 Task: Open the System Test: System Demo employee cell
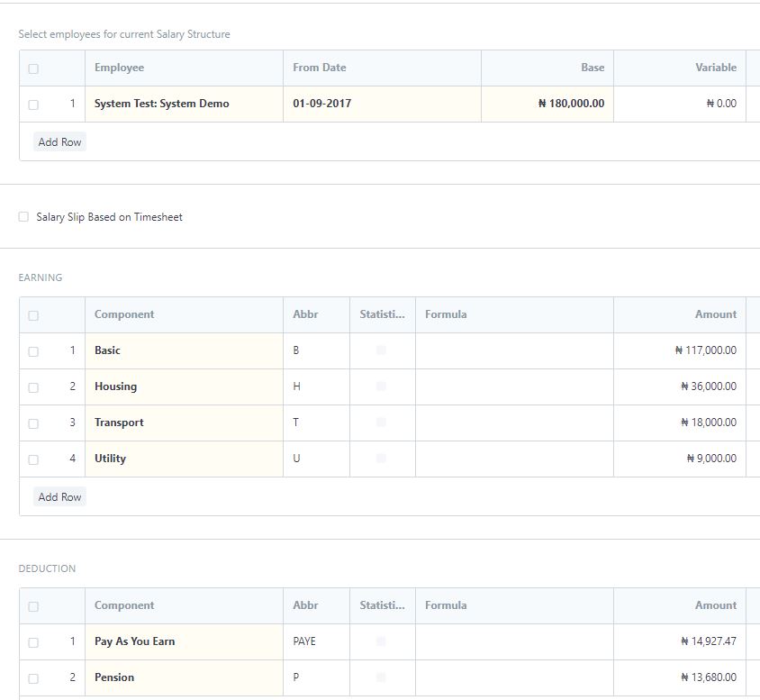[x=185, y=104]
